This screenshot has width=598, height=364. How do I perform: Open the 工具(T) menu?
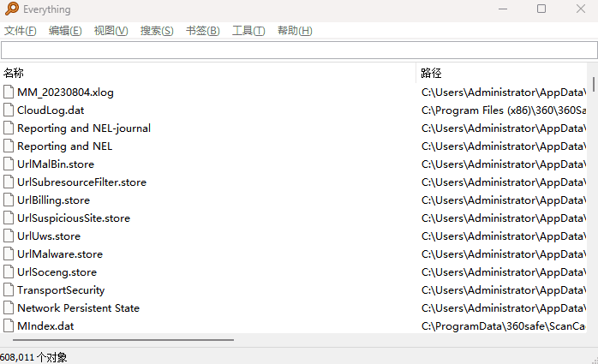pos(248,31)
